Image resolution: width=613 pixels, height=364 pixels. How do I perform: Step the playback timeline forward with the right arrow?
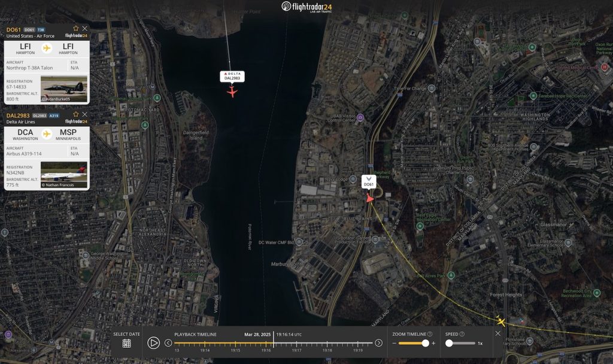pyautogui.click(x=378, y=343)
